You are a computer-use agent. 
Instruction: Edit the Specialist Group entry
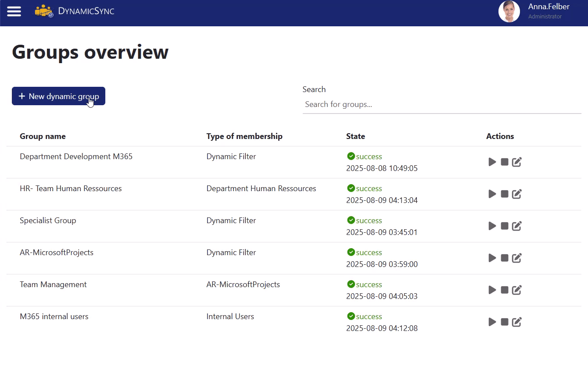point(516,226)
